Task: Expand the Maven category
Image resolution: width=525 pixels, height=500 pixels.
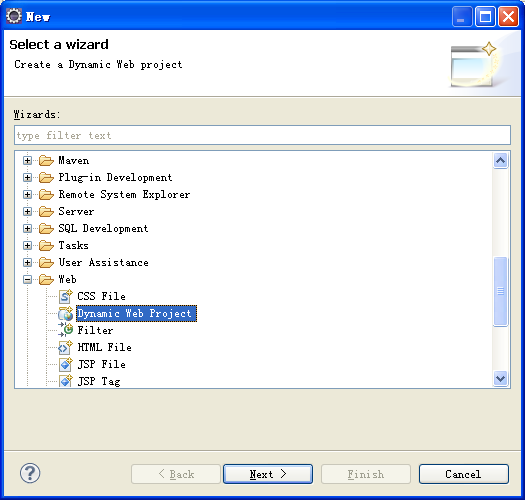Action: (x=27, y=161)
